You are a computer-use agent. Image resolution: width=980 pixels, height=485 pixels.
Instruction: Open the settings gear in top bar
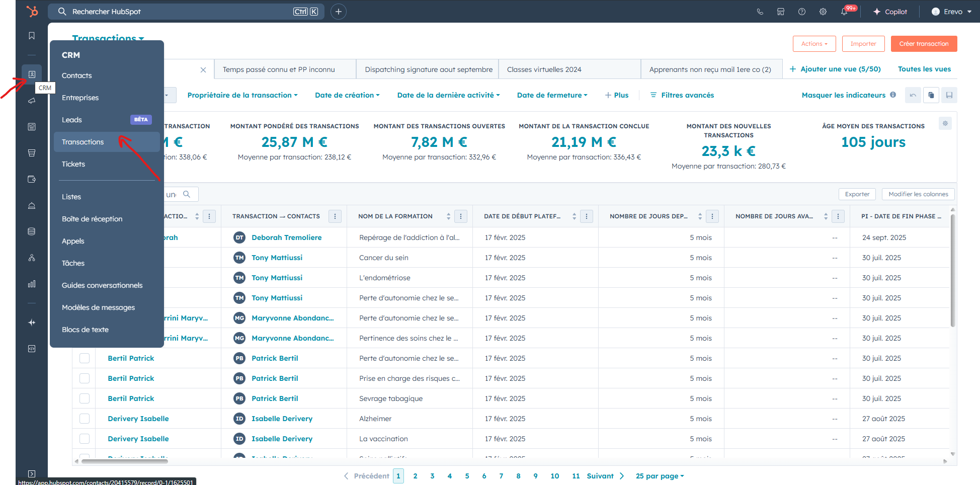pos(823,12)
